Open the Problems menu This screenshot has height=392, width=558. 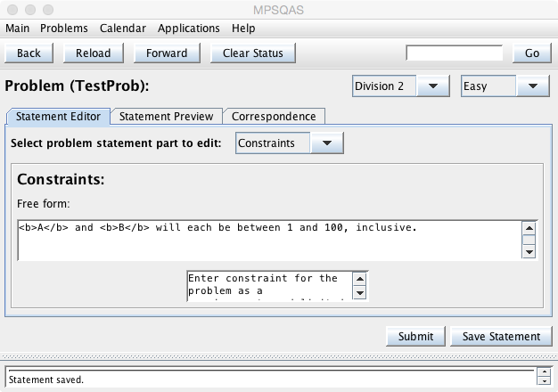64,29
